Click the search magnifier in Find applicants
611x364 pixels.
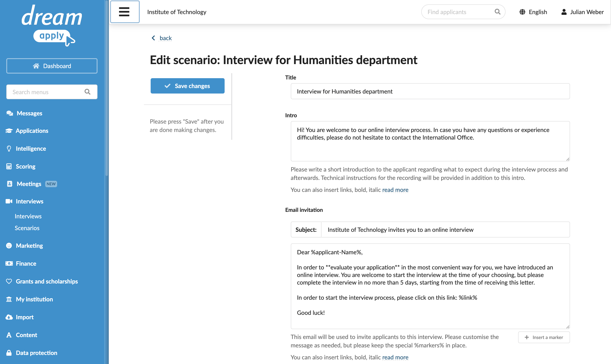pyautogui.click(x=498, y=12)
